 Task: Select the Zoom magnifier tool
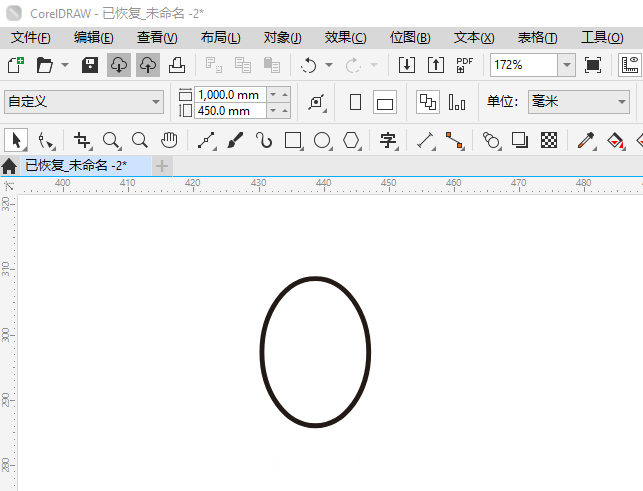tap(111, 140)
